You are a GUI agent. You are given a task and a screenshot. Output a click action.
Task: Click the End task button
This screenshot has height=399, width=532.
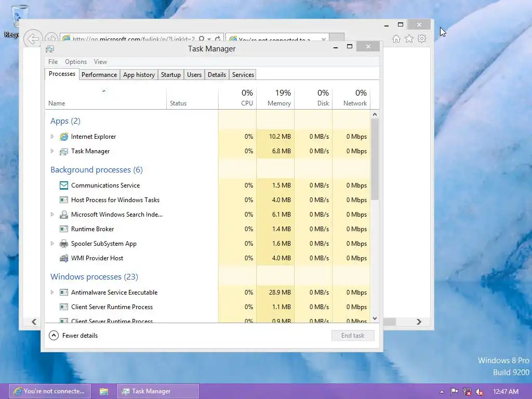tap(353, 336)
